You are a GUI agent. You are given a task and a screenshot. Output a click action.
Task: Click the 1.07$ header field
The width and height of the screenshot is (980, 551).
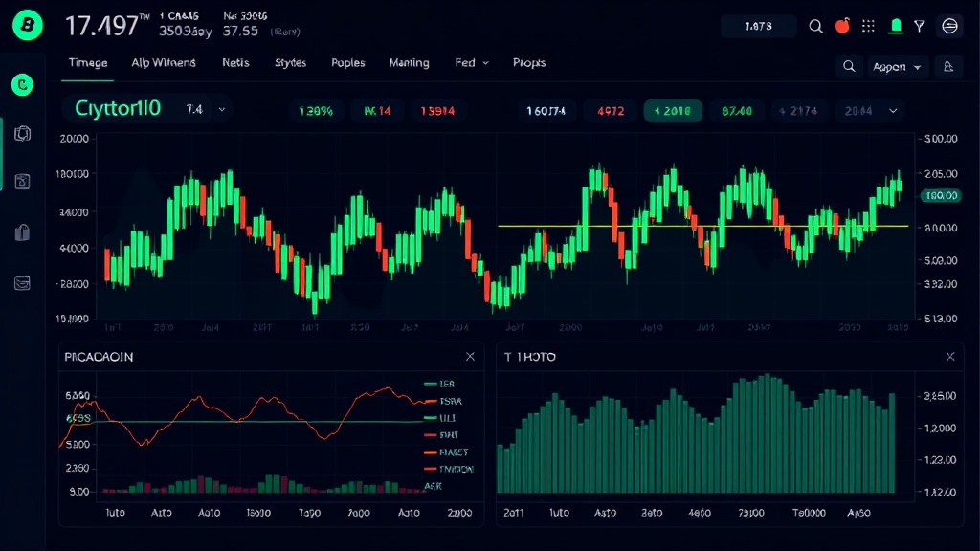click(758, 26)
